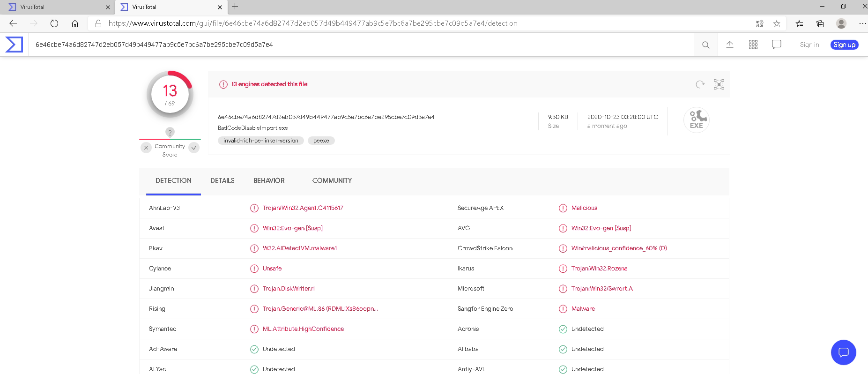Select the DETECTION tab

pos(173,181)
